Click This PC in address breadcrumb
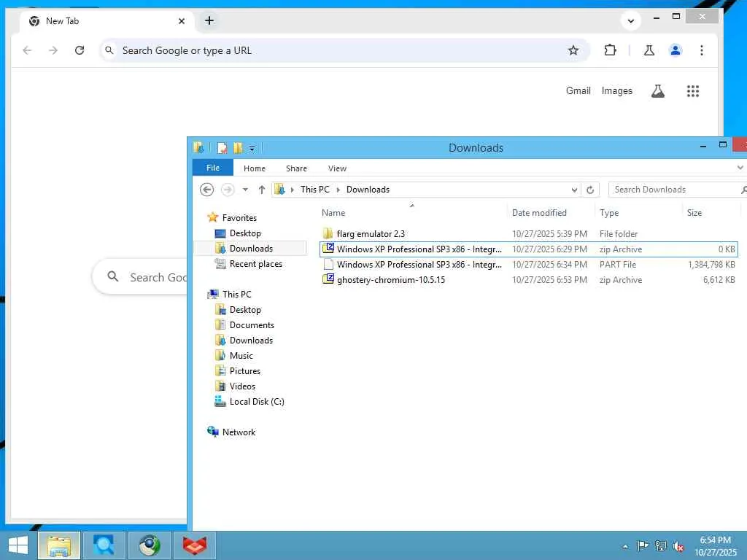Image resolution: width=747 pixels, height=560 pixels. pos(315,190)
